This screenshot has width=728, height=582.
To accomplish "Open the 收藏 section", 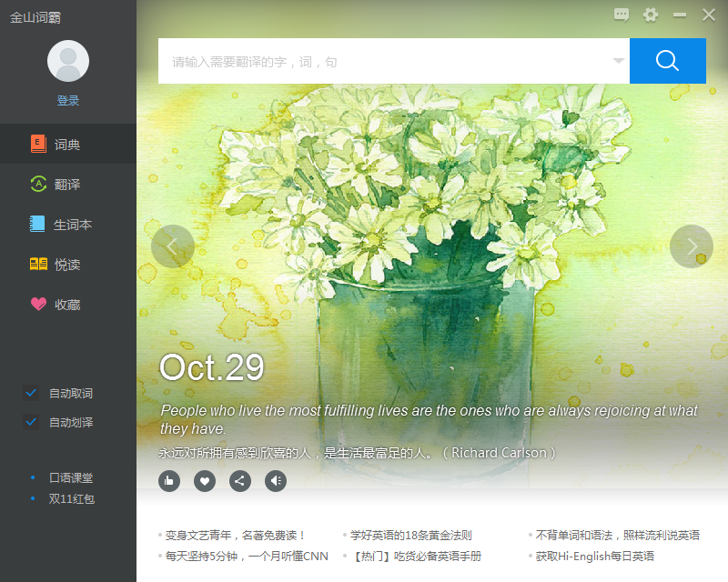I will coord(67,305).
